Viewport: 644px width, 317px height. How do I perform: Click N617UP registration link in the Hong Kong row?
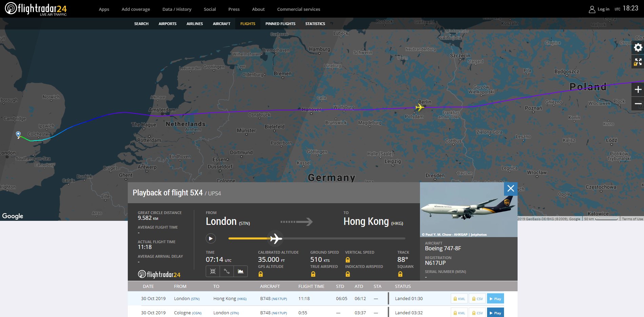279,299
